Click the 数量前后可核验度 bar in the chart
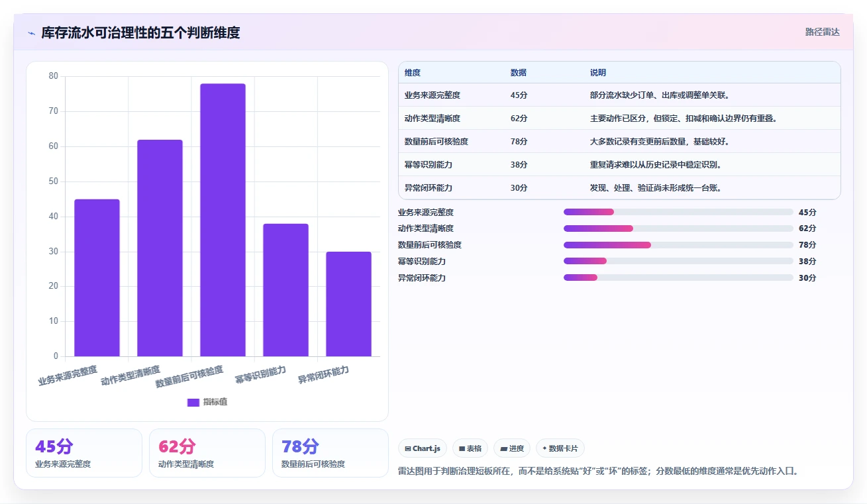Image resolution: width=867 pixels, height=504 pixels. tap(223, 220)
